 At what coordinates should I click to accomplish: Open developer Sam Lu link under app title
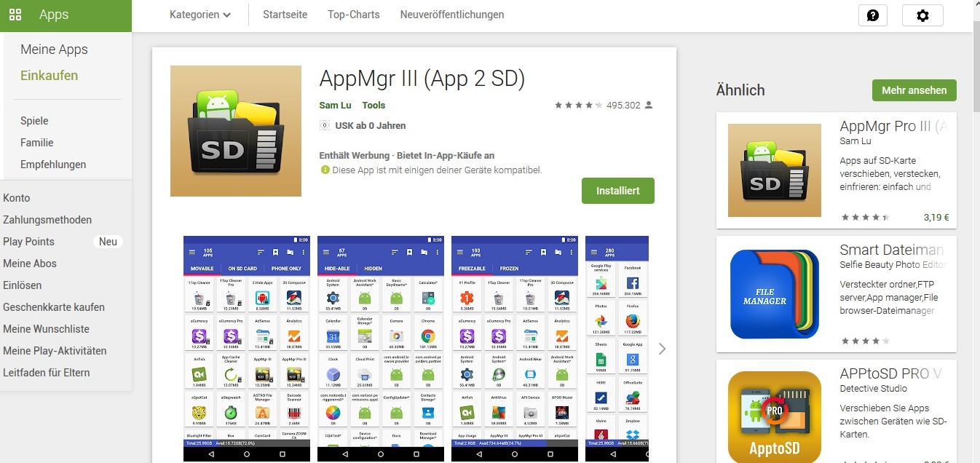coord(335,106)
